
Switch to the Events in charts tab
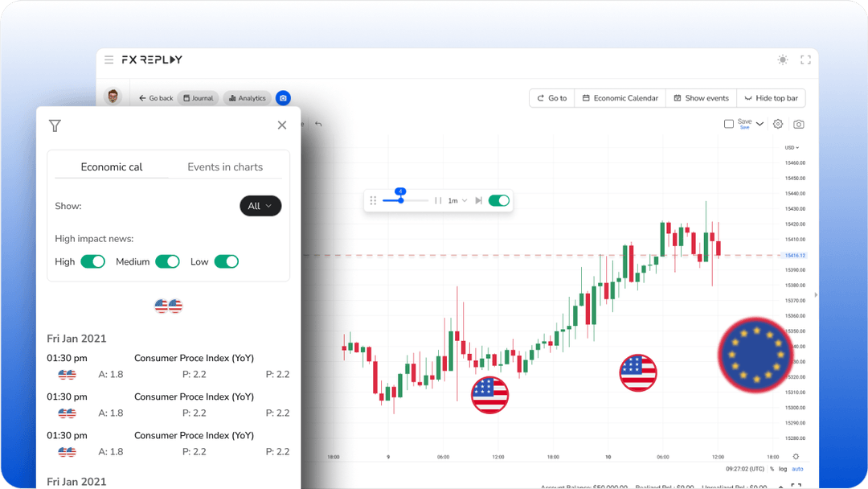(224, 166)
